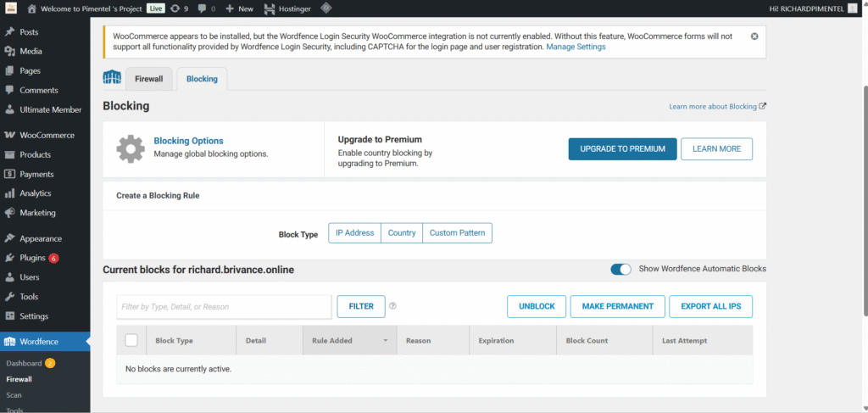Screen dimensions: 868x413
Task: Switch to the Firewall tab
Action: click(x=148, y=79)
